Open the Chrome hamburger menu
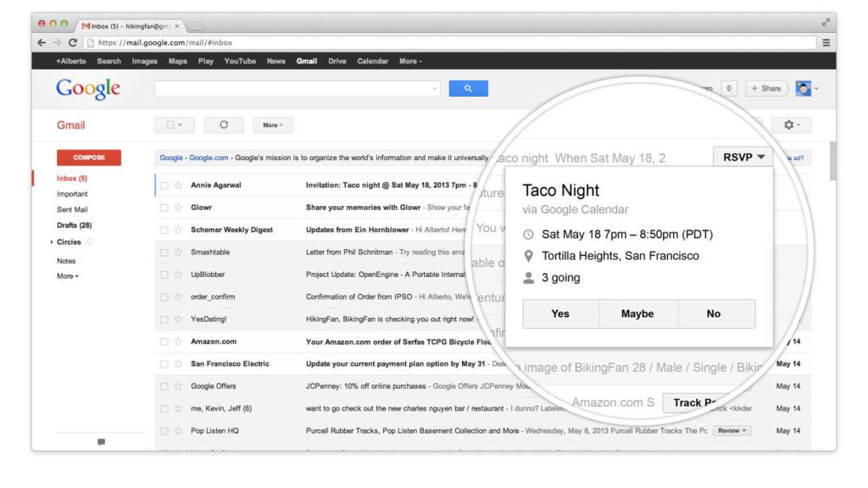Viewport: 868px width, 488px height. click(x=849, y=42)
